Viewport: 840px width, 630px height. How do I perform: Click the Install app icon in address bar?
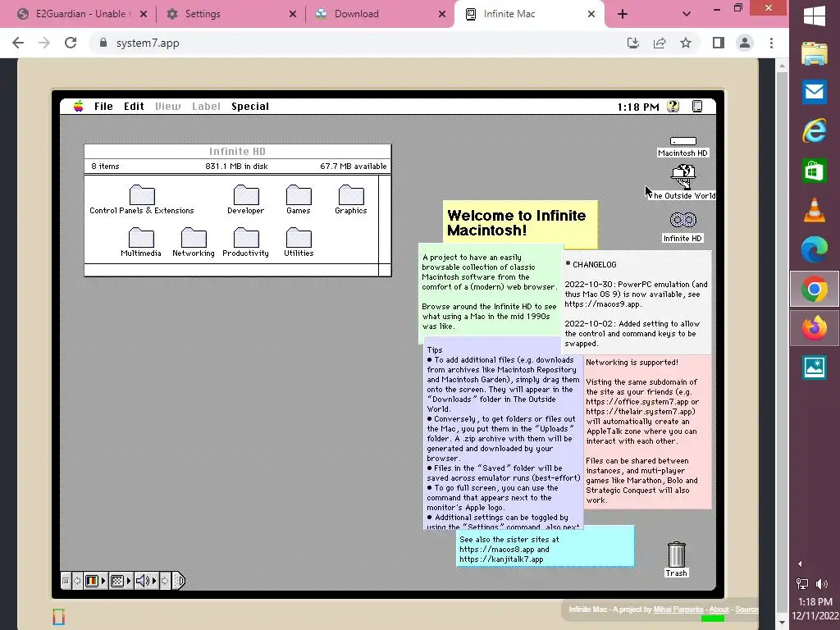[x=633, y=43]
